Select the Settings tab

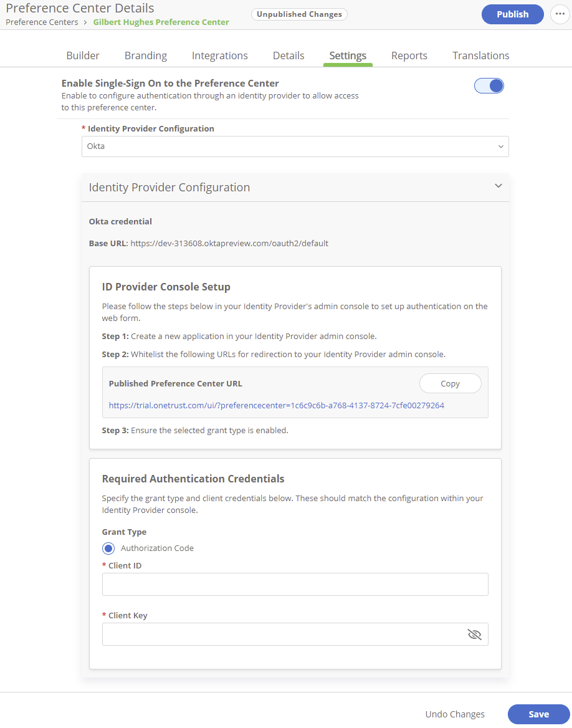(348, 55)
